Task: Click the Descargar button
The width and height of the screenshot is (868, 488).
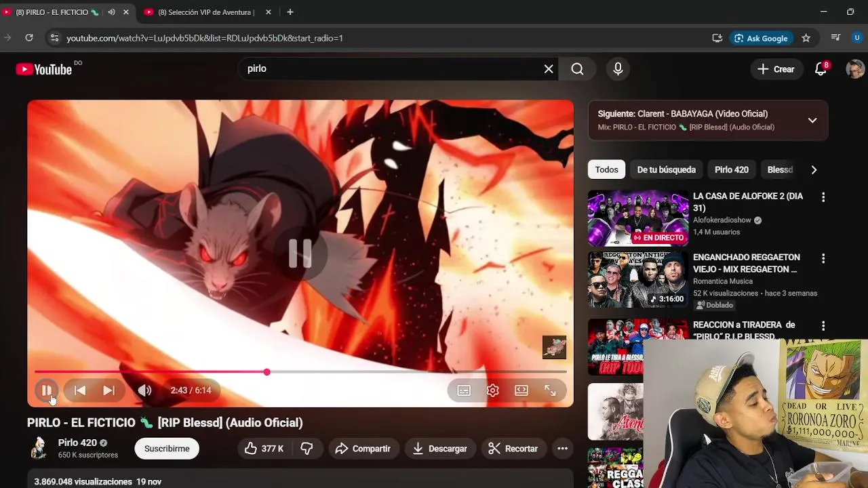Action: coord(440,449)
